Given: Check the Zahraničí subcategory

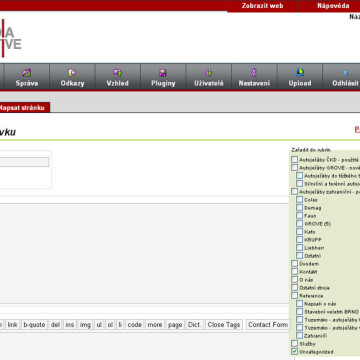Looking at the screenshot, I should 300,336.
